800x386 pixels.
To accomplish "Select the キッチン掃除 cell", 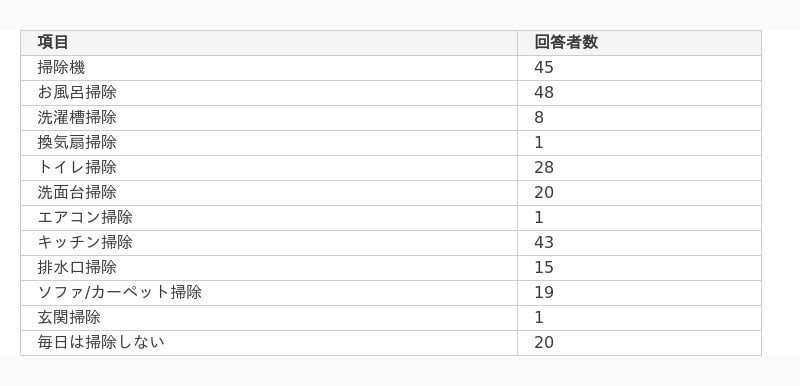I will point(269,243).
